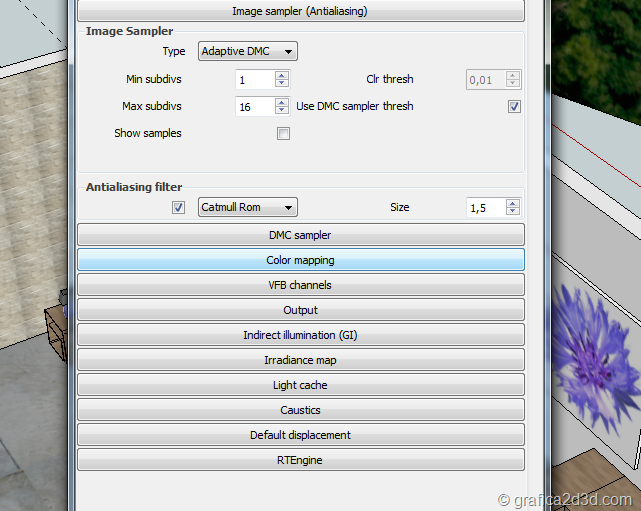
Task: Open the Image Sampler Type dropdown
Action: coord(247,51)
